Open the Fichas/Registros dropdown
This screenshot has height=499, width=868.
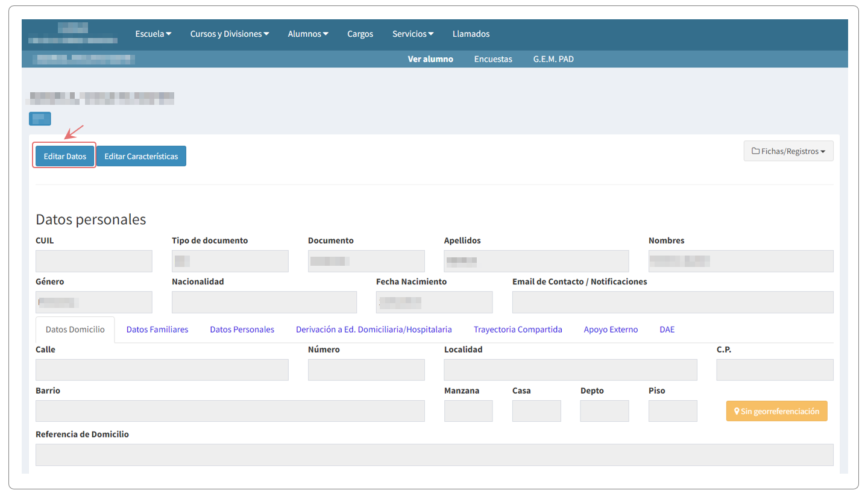[x=788, y=151]
